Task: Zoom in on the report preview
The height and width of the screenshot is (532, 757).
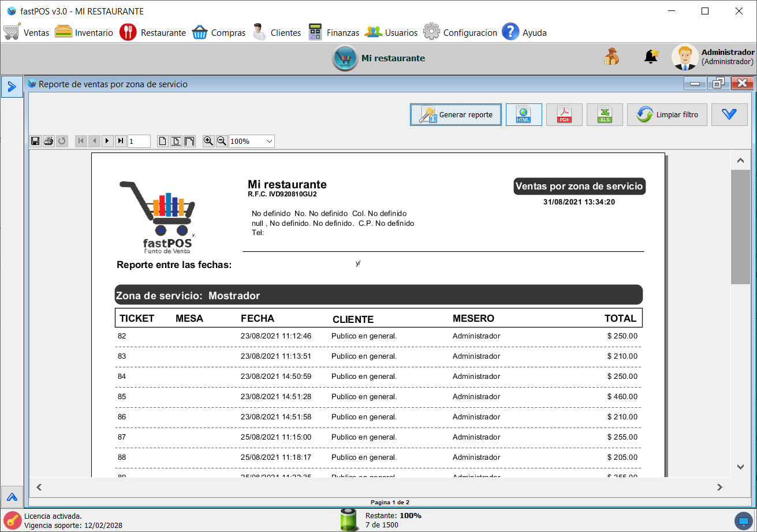Action: pos(208,140)
